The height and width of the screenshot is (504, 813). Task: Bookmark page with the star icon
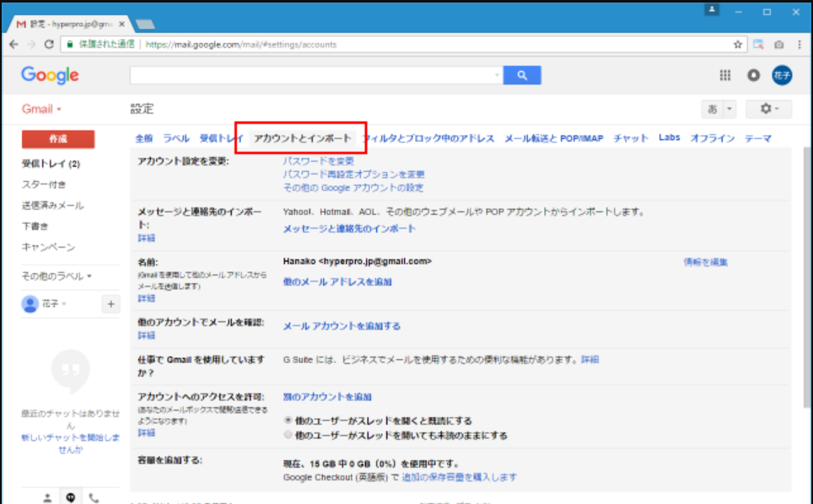[x=738, y=45]
